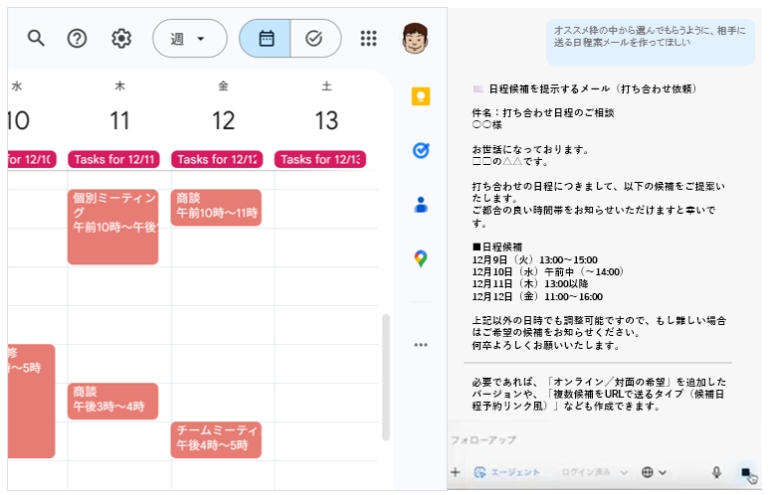
Task: Click the line 12月10日(水)午前中(~14:00)
Action: tap(548, 272)
